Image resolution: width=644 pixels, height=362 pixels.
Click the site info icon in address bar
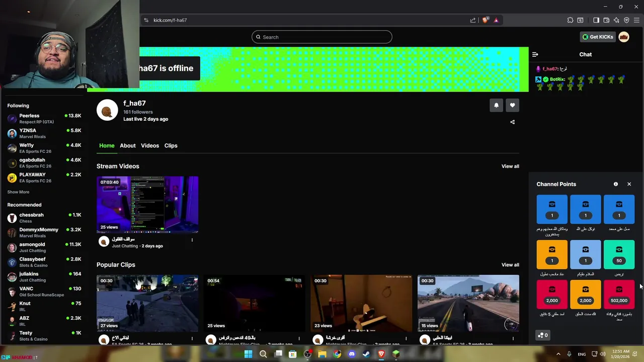[146, 20]
